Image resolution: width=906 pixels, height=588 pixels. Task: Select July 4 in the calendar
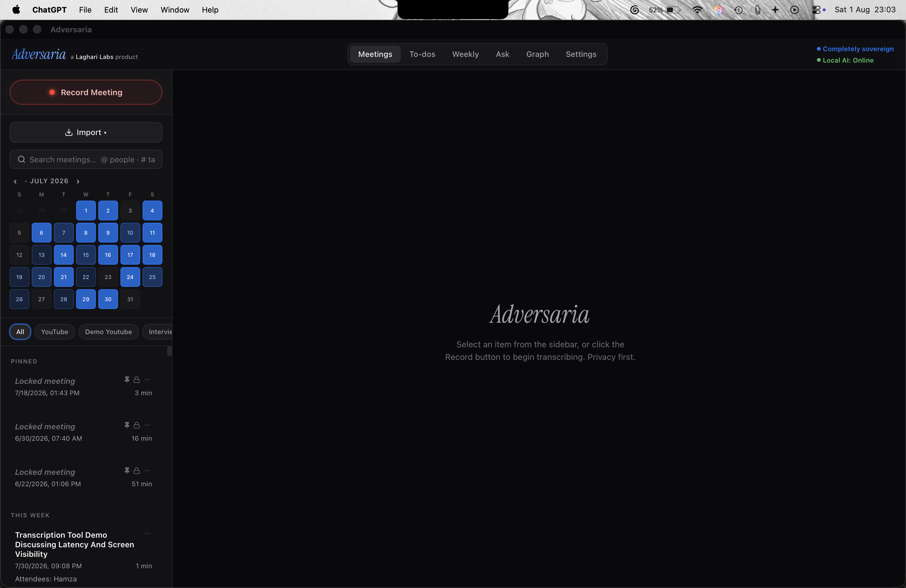click(x=152, y=210)
